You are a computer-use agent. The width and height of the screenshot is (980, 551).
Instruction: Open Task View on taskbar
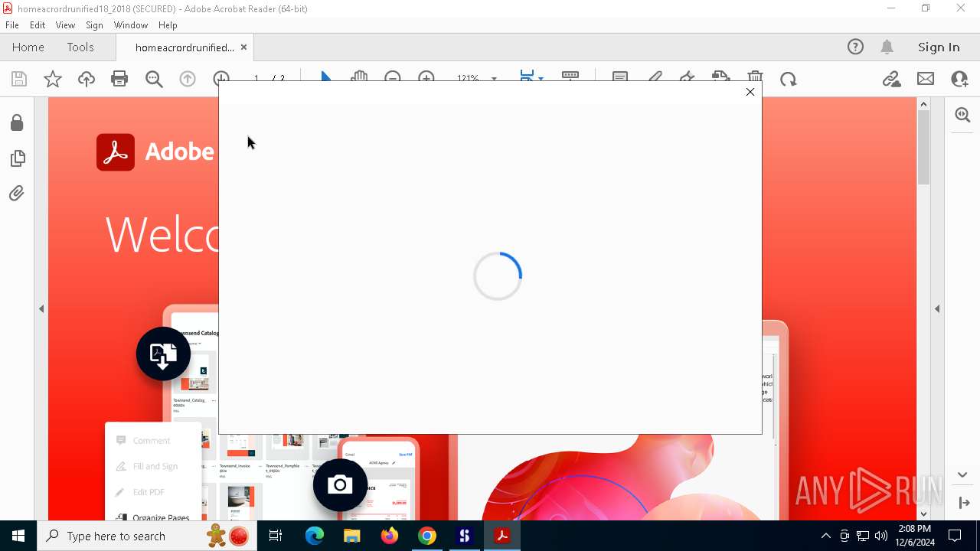pyautogui.click(x=276, y=536)
